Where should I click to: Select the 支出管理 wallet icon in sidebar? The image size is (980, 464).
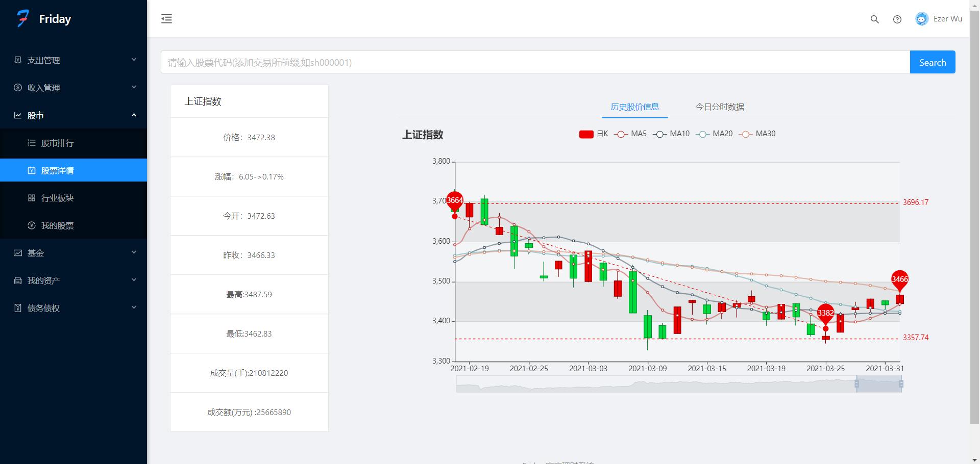pyautogui.click(x=17, y=60)
